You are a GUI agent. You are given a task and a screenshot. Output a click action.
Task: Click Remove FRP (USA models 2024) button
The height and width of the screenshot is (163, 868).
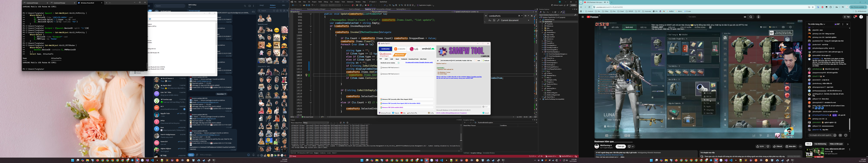pos(407,107)
